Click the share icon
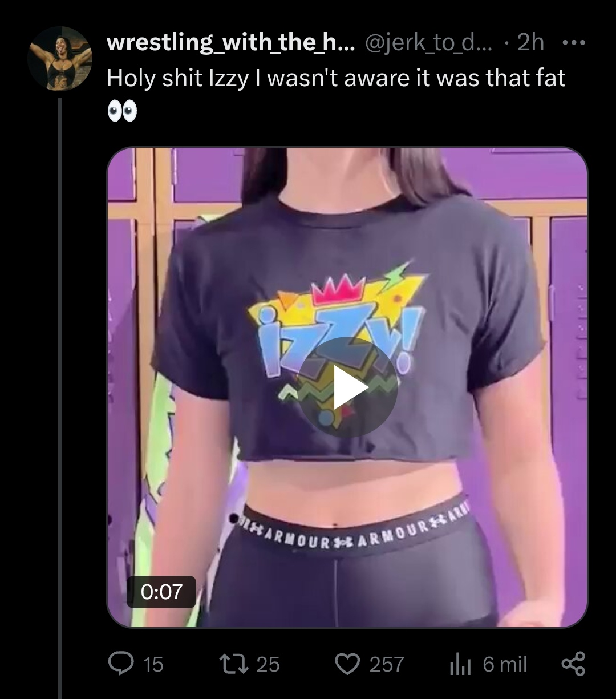The height and width of the screenshot is (699, 616). [x=573, y=664]
